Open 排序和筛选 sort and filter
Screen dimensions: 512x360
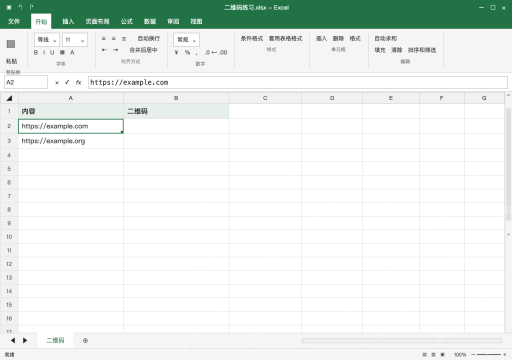pos(422,50)
